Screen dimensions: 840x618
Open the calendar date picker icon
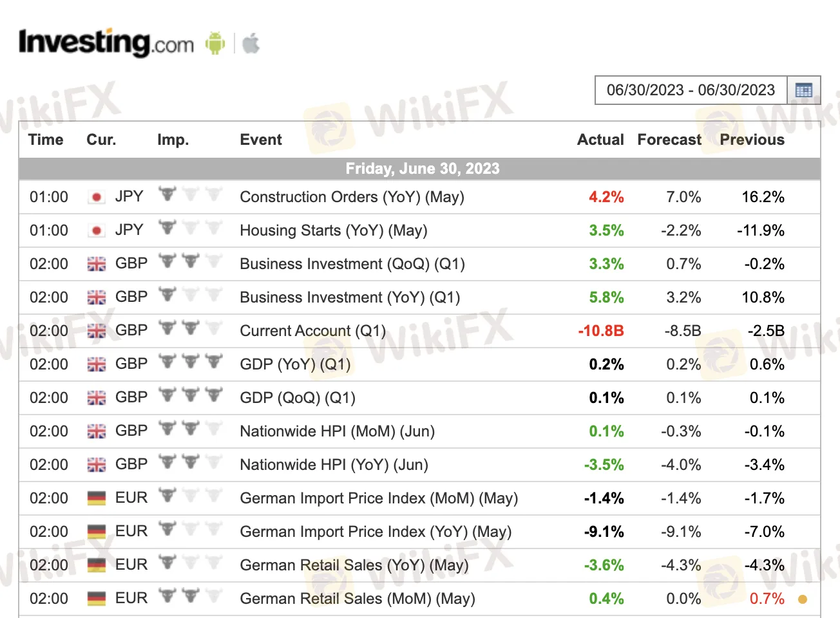coord(803,90)
